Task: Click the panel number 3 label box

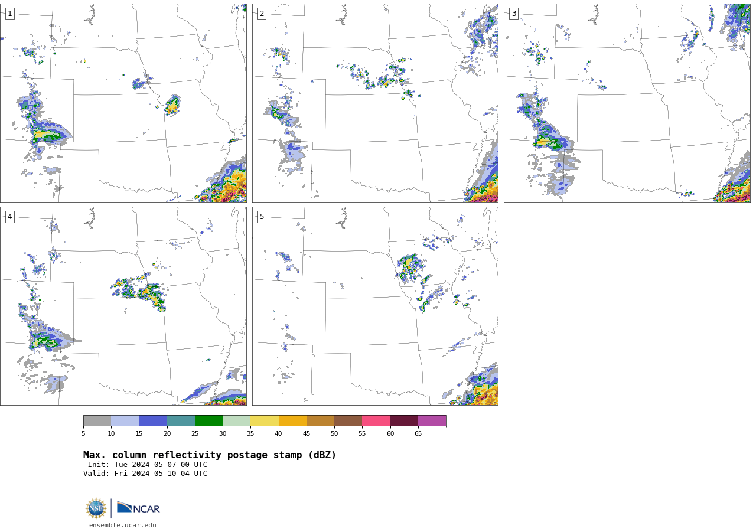Action: click(x=513, y=14)
